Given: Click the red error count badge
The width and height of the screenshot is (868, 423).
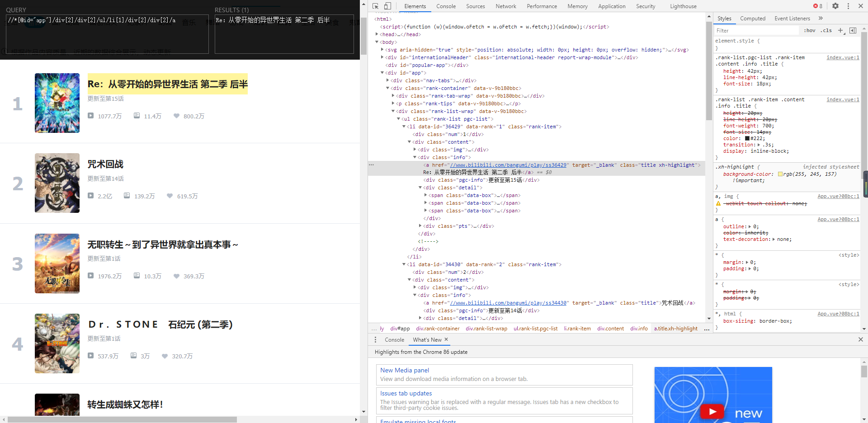Looking at the screenshot, I should [x=818, y=6].
